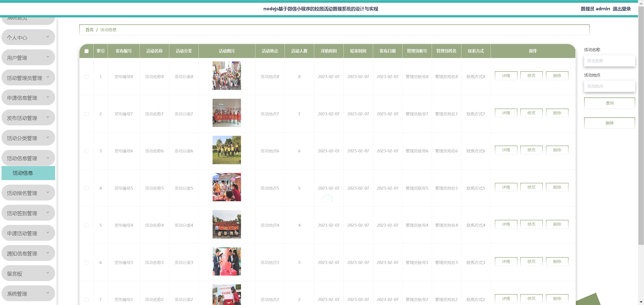The image size is (644, 305).
Task: Click the page vertical scrollbar thumb
Action: tap(641, 126)
